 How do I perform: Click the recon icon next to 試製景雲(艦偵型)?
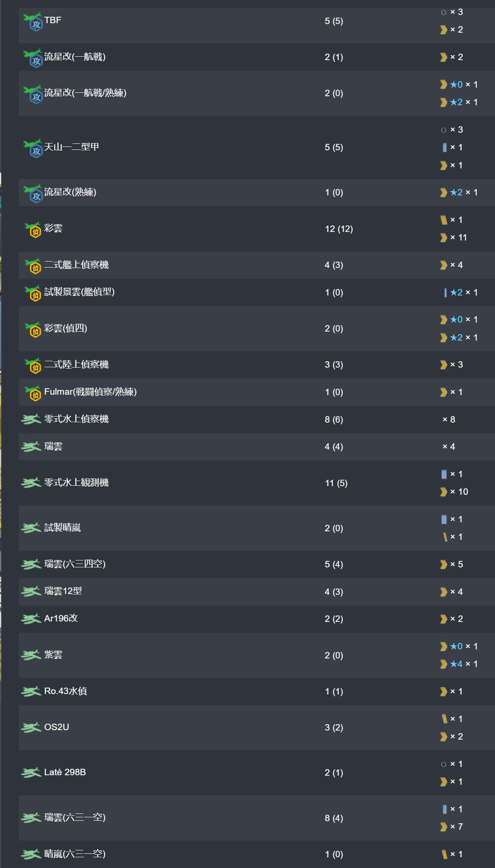point(33,293)
